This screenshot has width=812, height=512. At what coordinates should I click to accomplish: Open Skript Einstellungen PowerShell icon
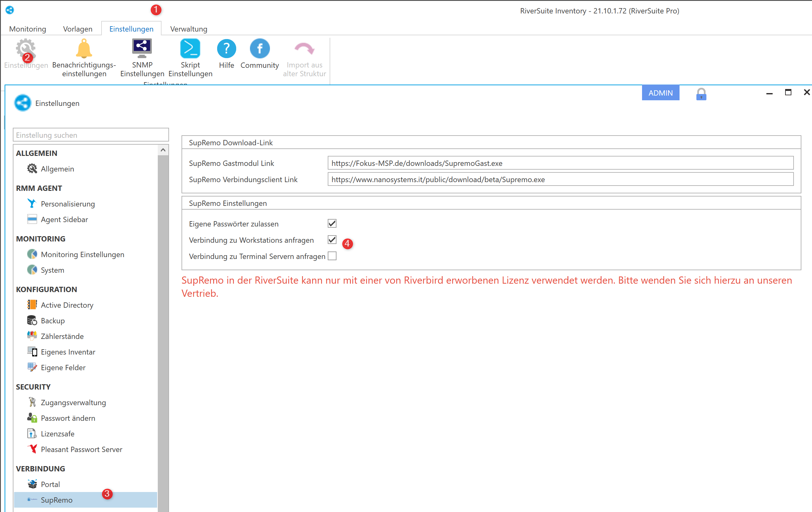190,48
